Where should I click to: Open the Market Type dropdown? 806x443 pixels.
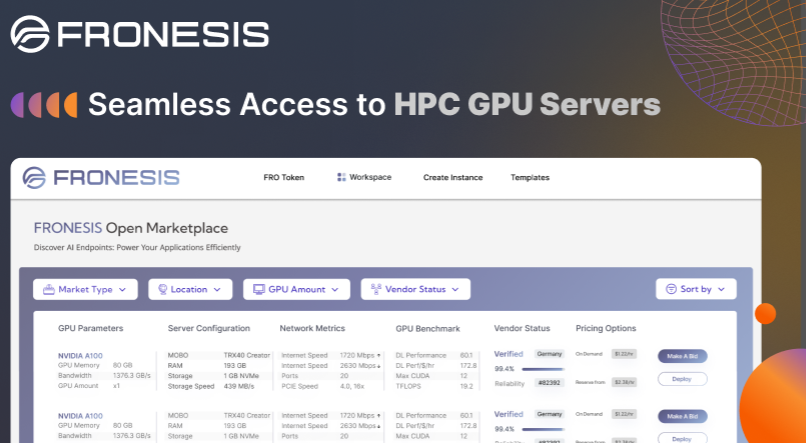(85, 289)
